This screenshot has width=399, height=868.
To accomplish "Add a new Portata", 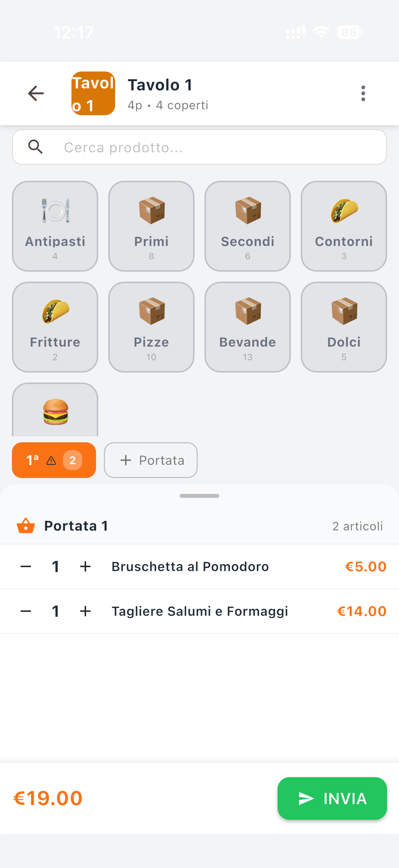I will tap(151, 460).
